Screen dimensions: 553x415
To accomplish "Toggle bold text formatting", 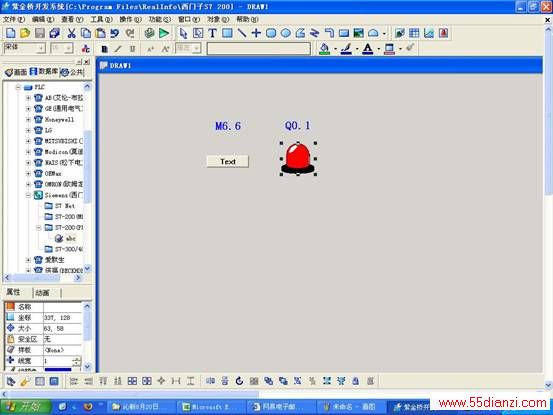I will [104, 49].
